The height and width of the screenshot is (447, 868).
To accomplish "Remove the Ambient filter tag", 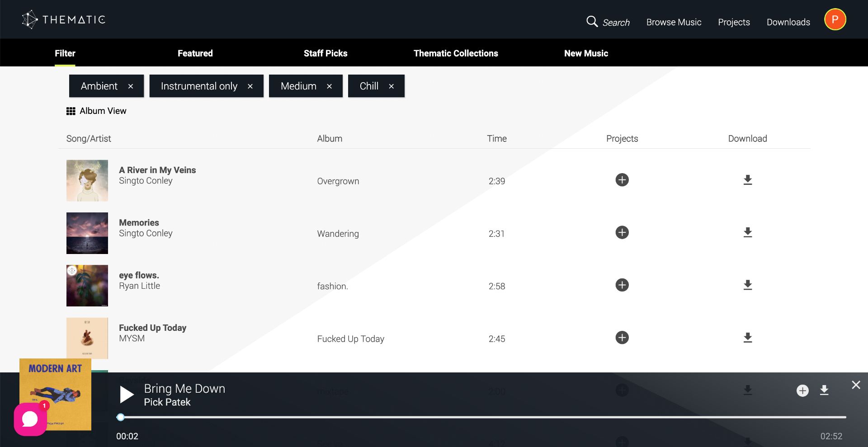I will [x=131, y=86].
